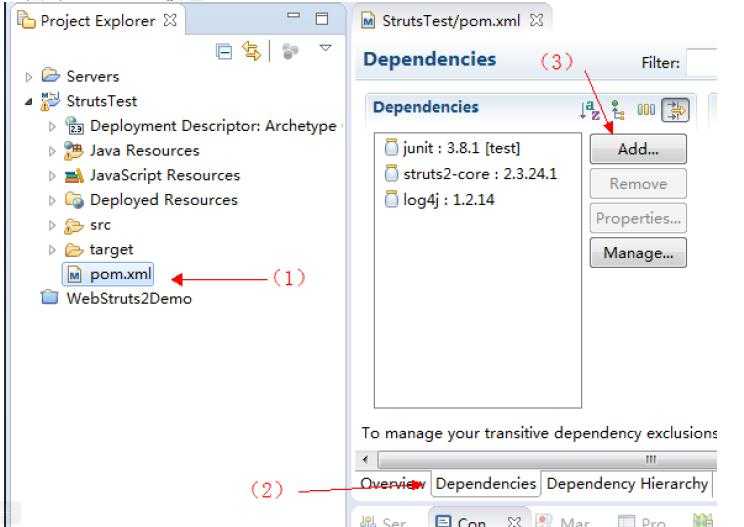
Task: Click the horizontal scrollbar thumb
Action: click(x=547, y=459)
